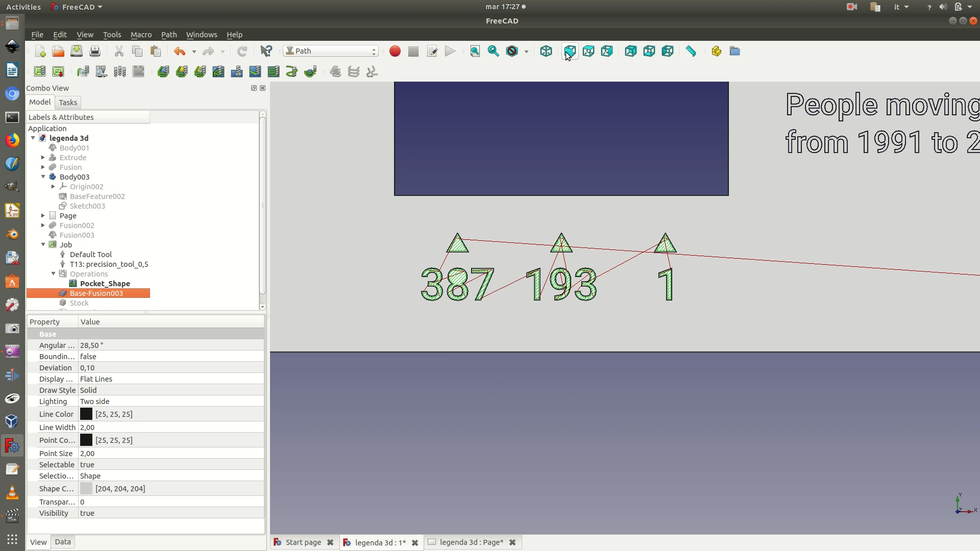Click the isometric view cube icon
The width and height of the screenshot is (980, 551).
[x=546, y=51]
